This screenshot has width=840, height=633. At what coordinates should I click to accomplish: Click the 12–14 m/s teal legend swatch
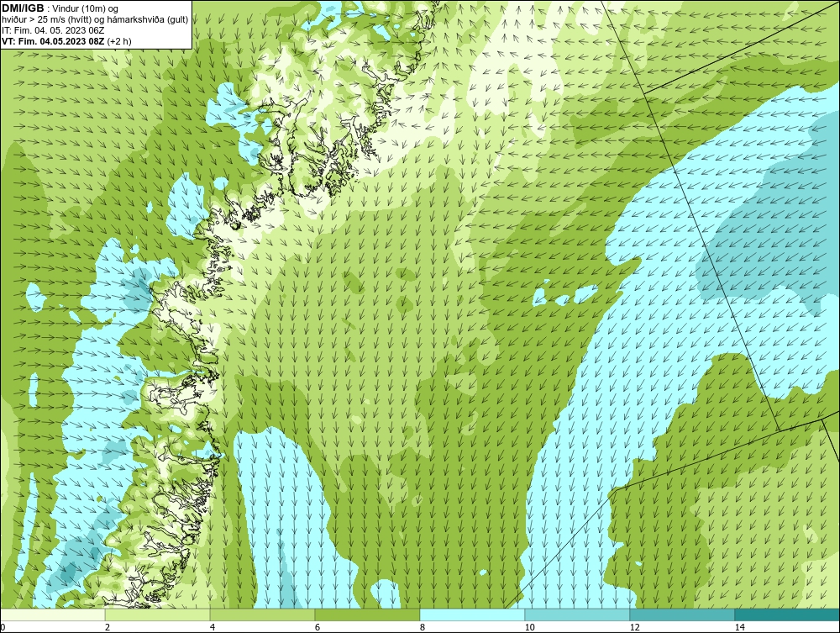682,615
